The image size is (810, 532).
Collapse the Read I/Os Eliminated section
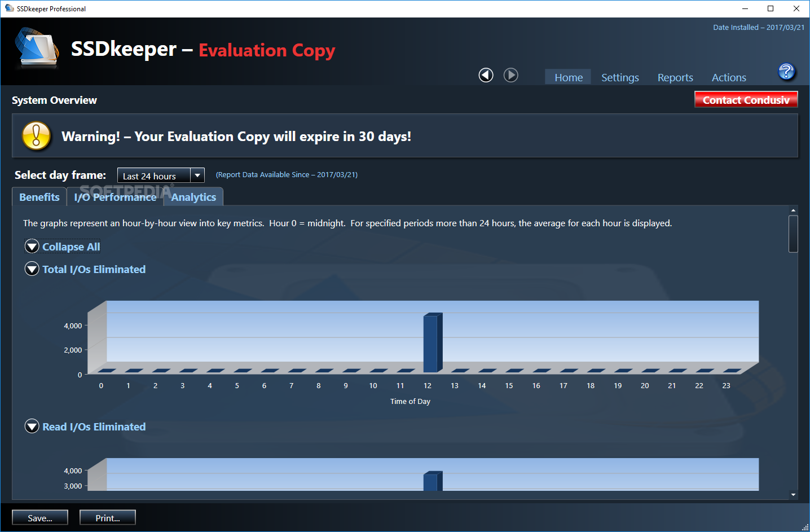32,427
